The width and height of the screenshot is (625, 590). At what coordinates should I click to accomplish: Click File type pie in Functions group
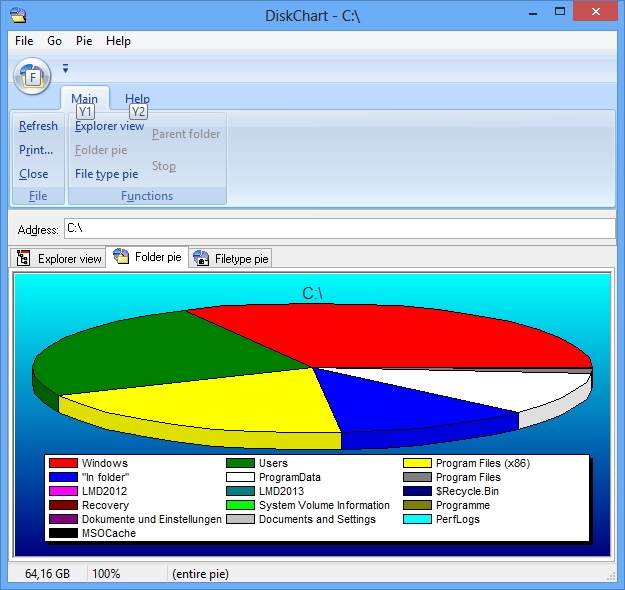point(107,174)
